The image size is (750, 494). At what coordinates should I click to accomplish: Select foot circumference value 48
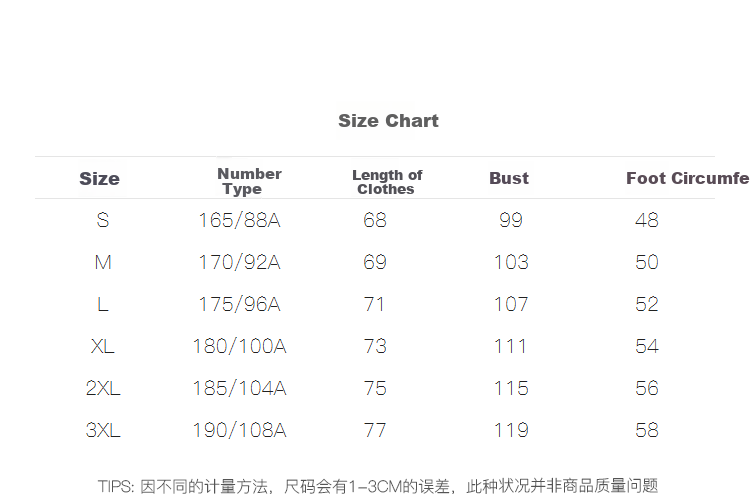647,220
